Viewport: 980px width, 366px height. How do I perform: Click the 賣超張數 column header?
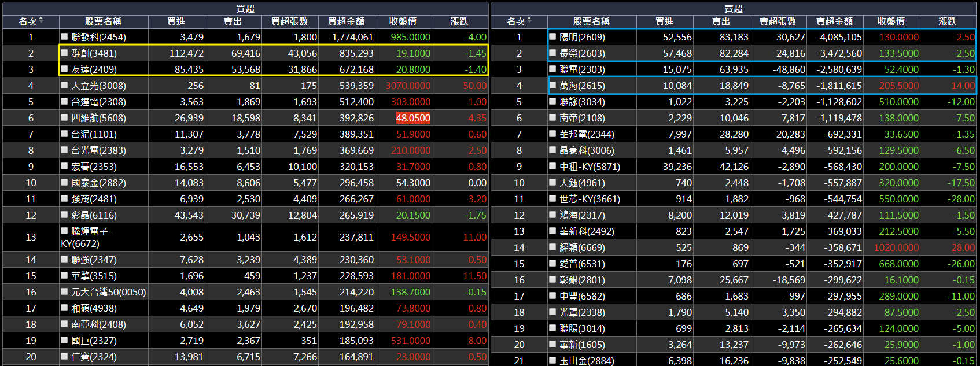coord(778,21)
